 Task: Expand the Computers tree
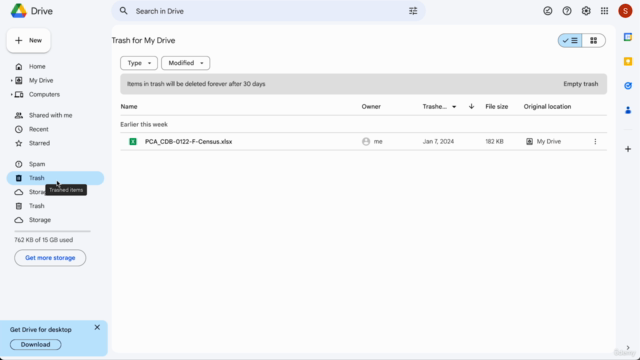11,94
